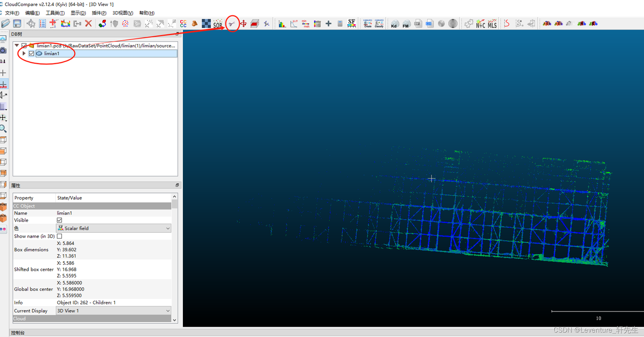Viewport: 644px width, 337px height.
Task: Open the Cross Section tool
Action: click(x=254, y=24)
